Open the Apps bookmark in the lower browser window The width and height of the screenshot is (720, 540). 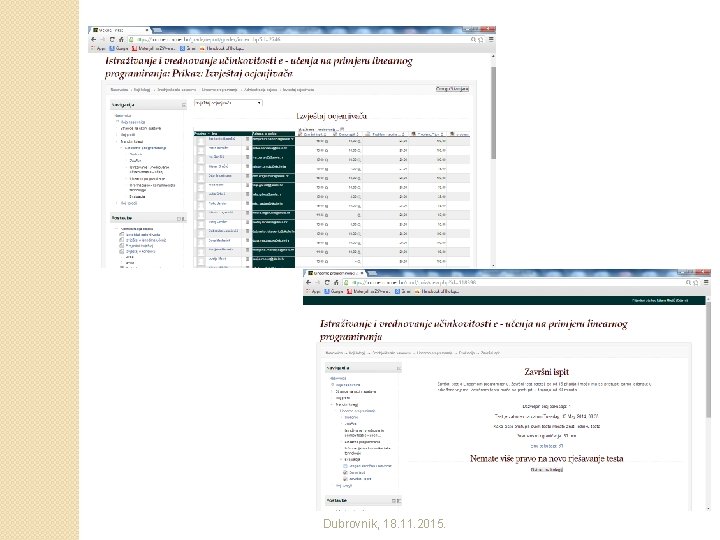(x=313, y=291)
